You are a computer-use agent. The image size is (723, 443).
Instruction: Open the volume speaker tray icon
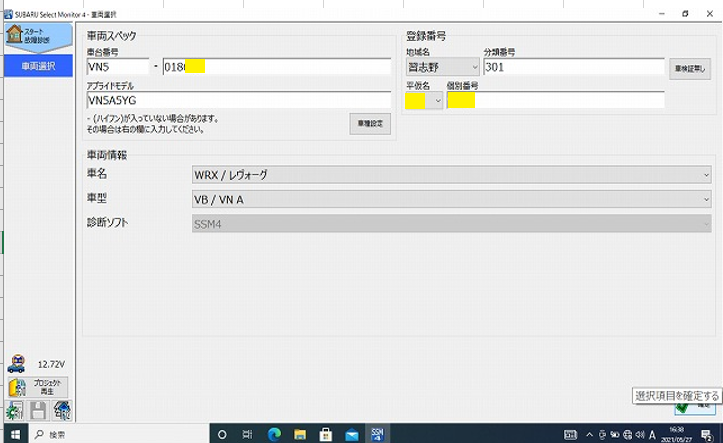click(x=640, y=434)
